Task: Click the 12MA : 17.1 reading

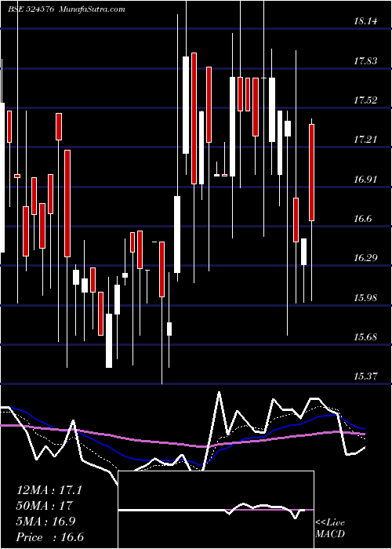Action: coord(49,490)
